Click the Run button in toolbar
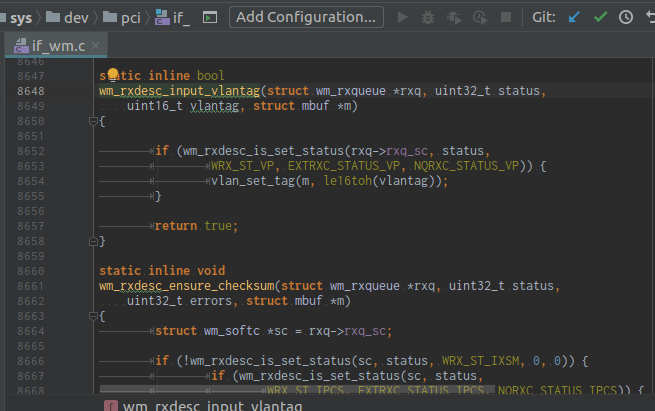The width and height of the screenshot is (655, 411). (402, 18)
